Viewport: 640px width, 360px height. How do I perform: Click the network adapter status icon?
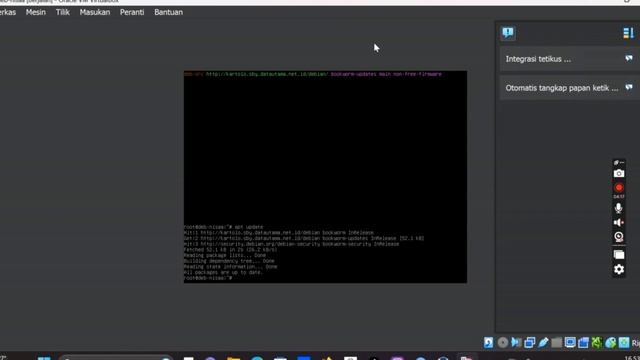tap(529, 343)
